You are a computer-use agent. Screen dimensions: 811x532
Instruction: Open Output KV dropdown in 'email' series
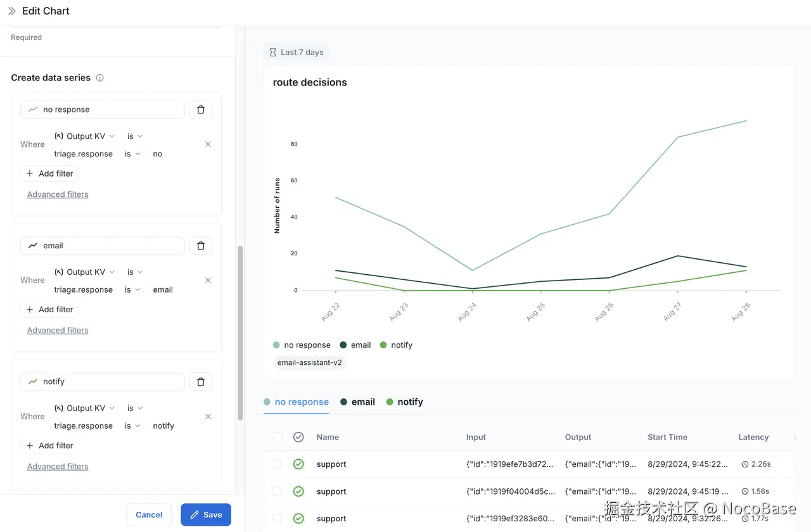[85, 272]
